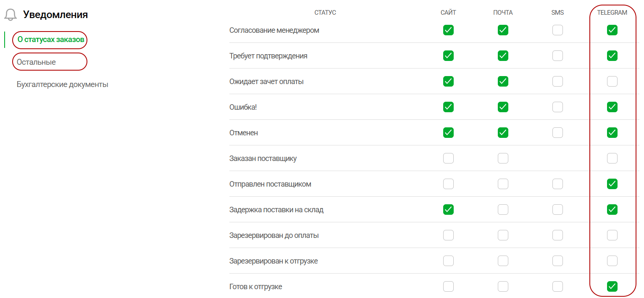Enable Telegram for 'Ожидает зачет оплаты'

point(612,82)
